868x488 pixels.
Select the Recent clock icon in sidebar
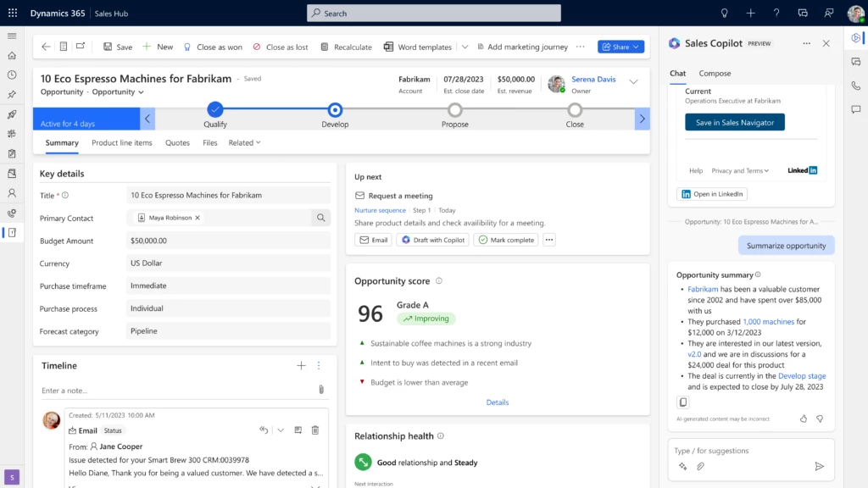click(x=12, y=75)
